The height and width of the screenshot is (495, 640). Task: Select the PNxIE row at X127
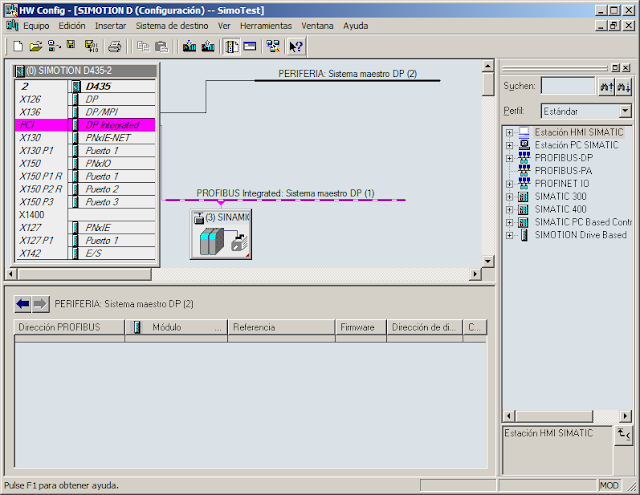point(85,228)
